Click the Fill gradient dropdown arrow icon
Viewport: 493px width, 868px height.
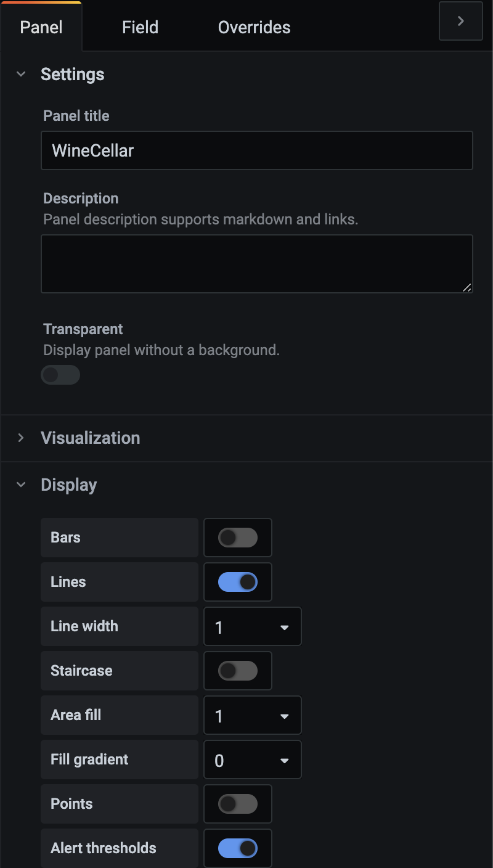coord(284,759)
